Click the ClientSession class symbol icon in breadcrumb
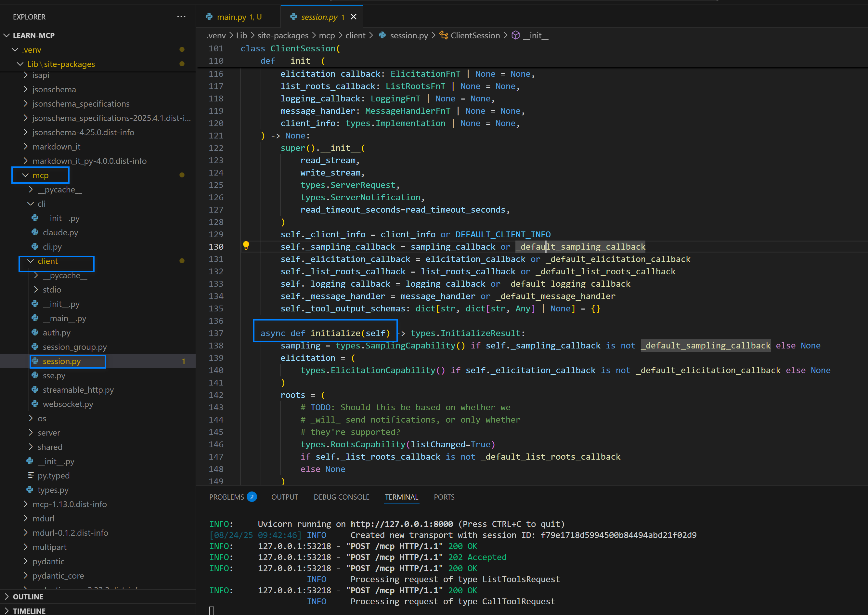This screenshot has height=615, width=868. 443,35
